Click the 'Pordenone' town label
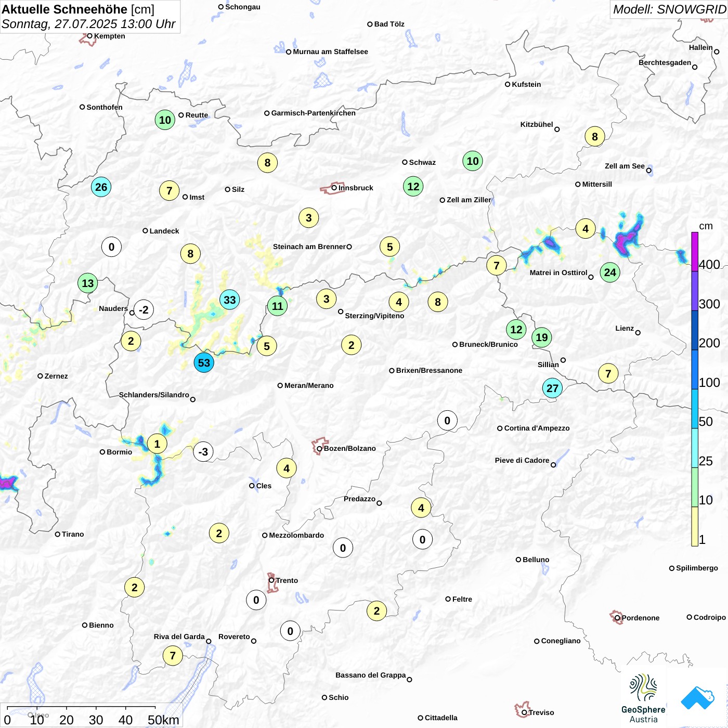728x728 pixels. point(641,618)
